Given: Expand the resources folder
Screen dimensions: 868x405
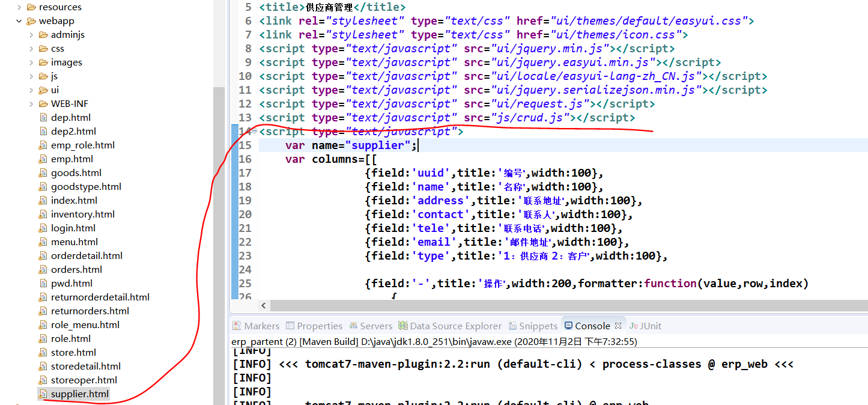Looking at the screenshot, I should tap(20, 7).
